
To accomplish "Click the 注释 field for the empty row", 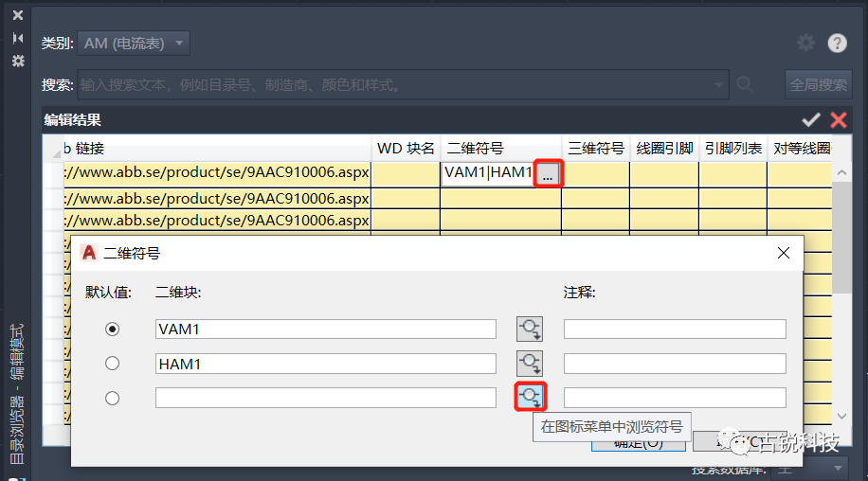I will click(675, 398).
